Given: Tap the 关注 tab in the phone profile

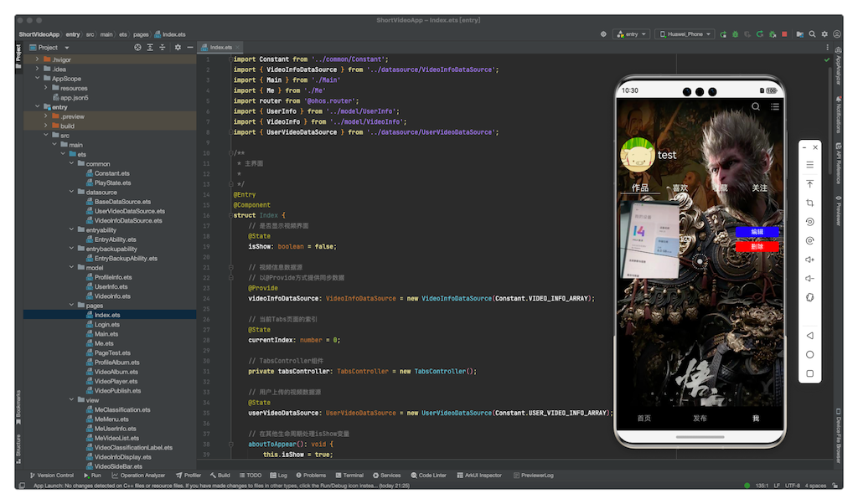Looking at the screenshot, I should click(x=759, y=188).
